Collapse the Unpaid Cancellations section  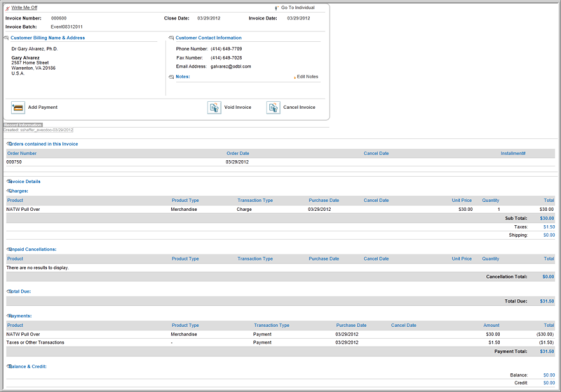(x=9, y=249)
